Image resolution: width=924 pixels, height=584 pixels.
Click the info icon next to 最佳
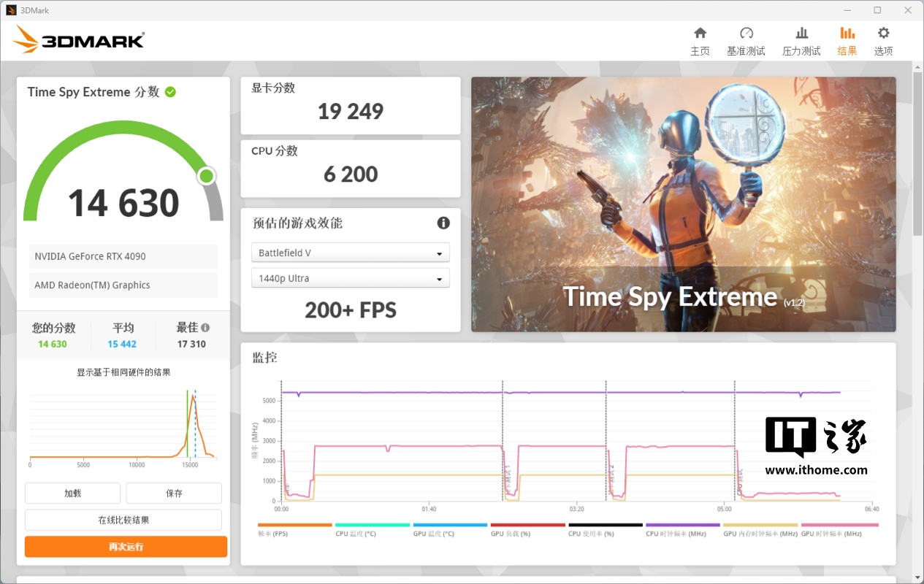[x=205, y=328]
